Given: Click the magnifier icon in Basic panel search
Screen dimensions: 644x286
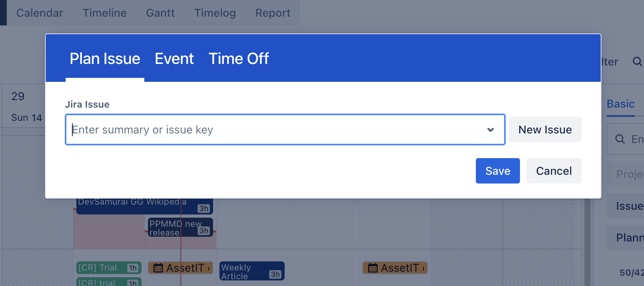Looking at the screenshot, I should [620, 139].
